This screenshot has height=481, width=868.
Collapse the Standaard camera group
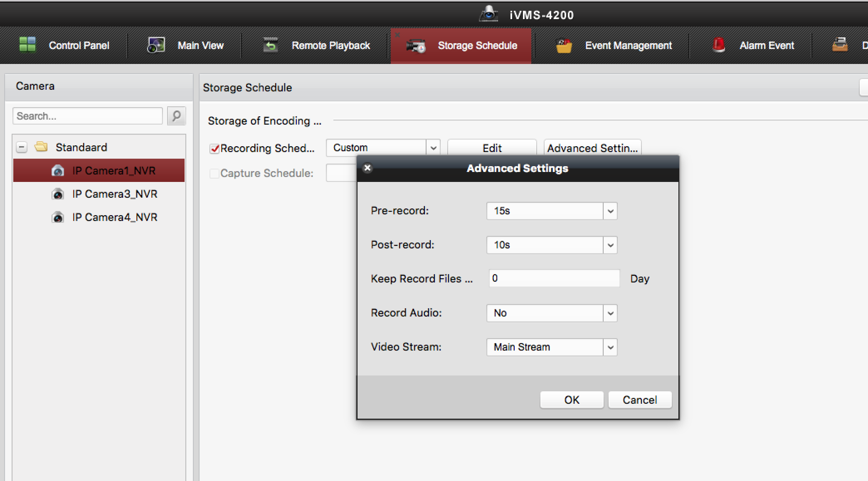(x=22, y=147)
